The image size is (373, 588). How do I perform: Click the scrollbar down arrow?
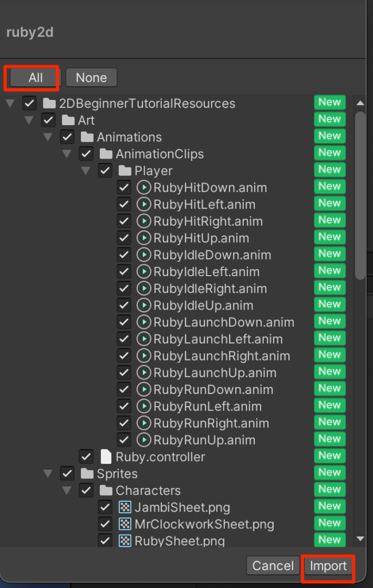click(360, 539)
